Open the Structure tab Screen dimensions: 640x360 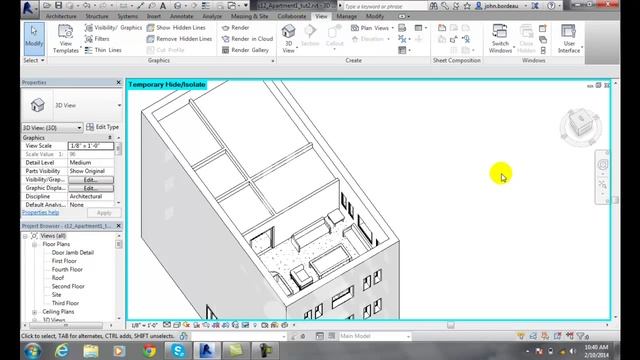[97, 16]
